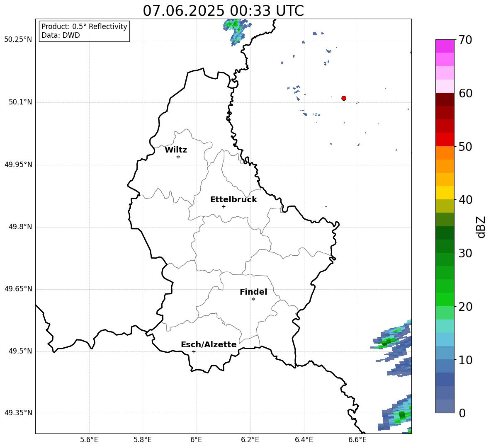491x448 pixels.
Task: Click the title 07.06.2025 00:33 UTC
Action: pos(223,11)
